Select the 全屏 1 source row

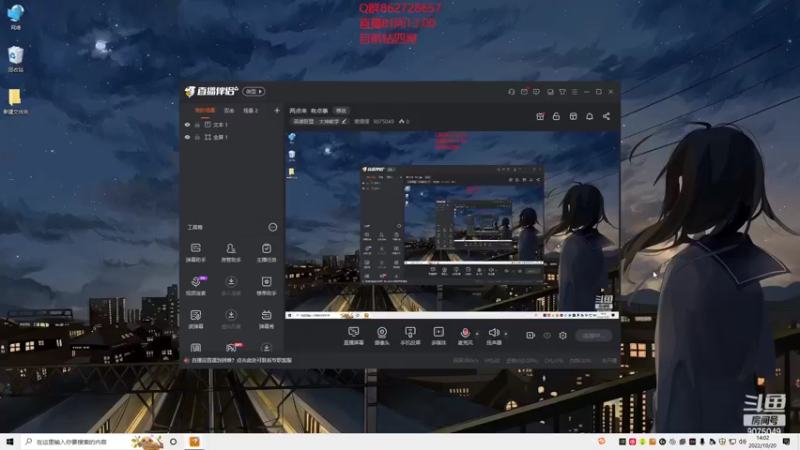232,137
